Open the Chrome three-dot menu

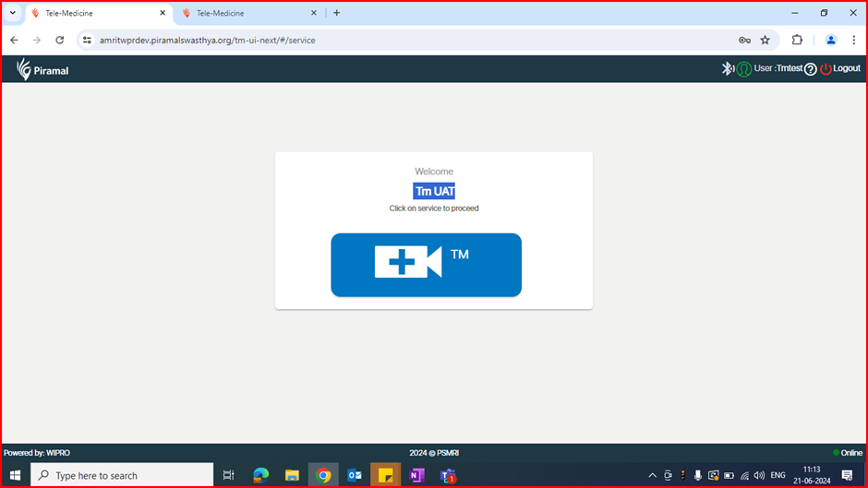coord(853,40)
